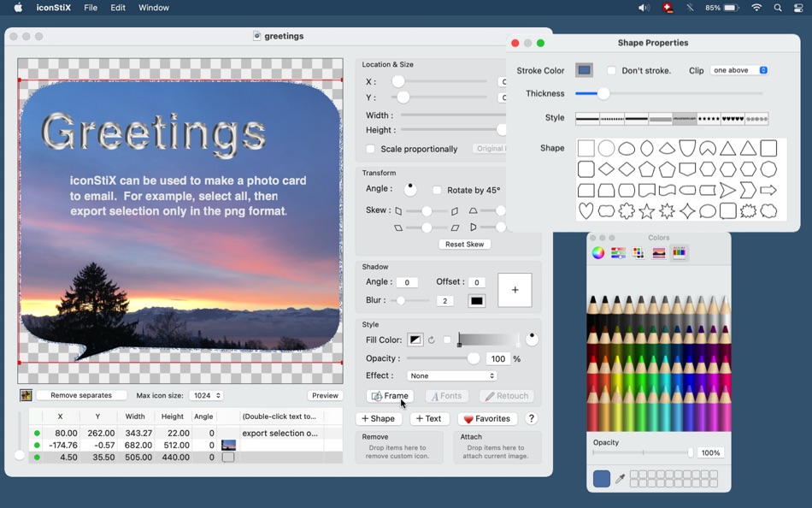The height and width of the screenshot is (508, 812).
Task: Open the color wheel tab in Colors
Action: [598, 252]
